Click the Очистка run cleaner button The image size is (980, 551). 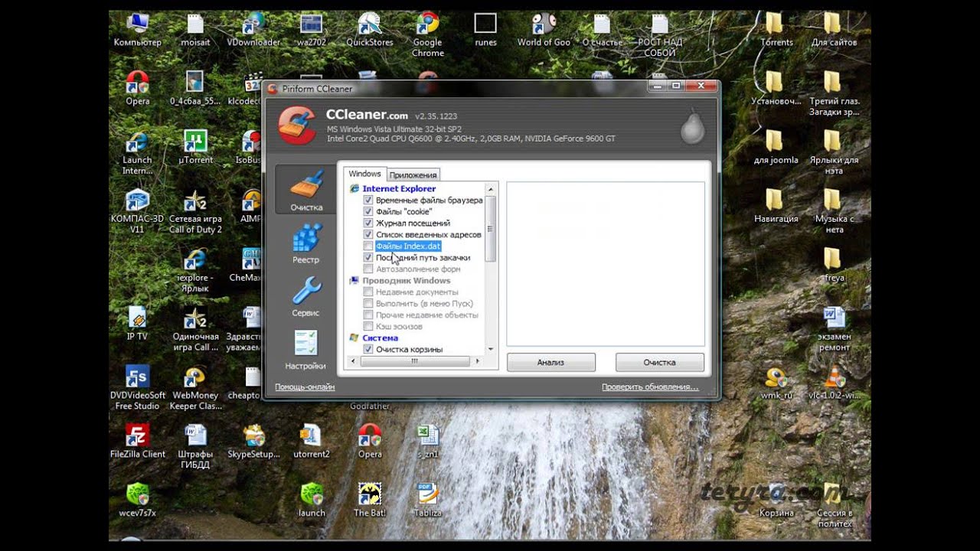pos(659,362)
